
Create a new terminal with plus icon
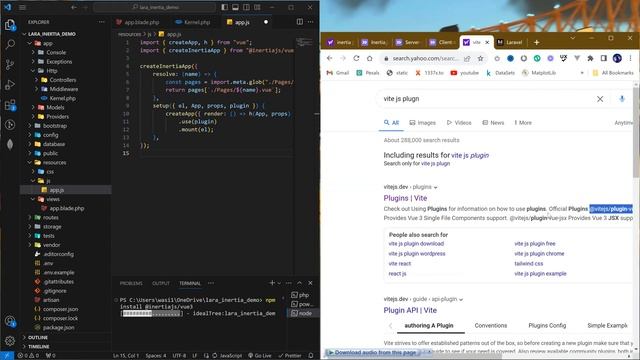(x=272, y=283)
